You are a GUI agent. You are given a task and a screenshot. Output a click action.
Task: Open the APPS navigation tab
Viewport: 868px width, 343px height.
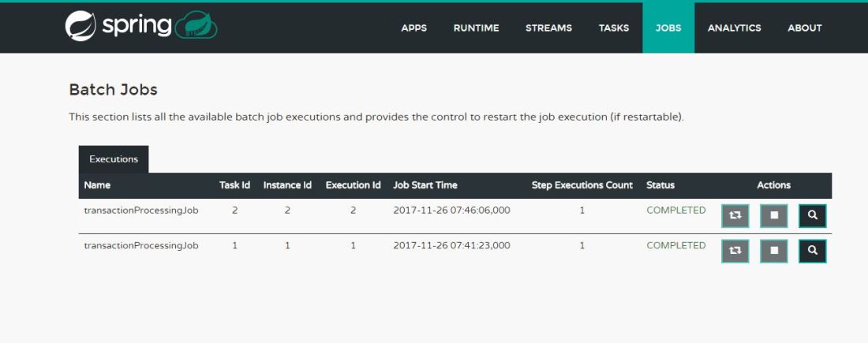point(413,28)
